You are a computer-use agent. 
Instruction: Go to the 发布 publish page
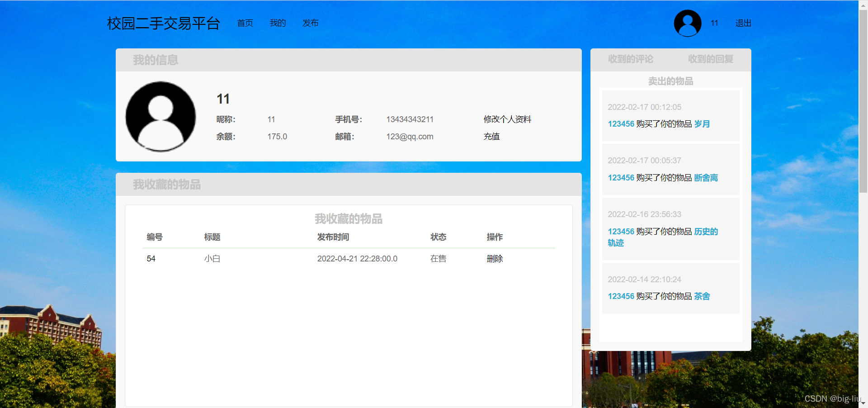point(310,23)
